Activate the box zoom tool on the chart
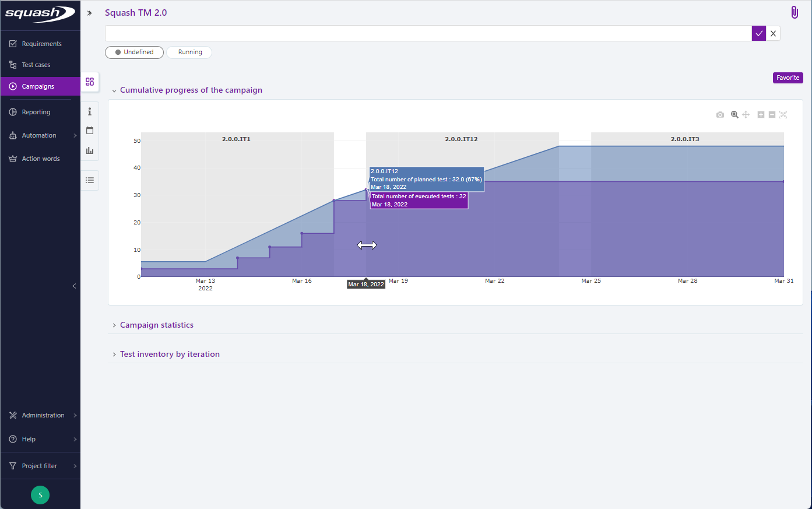The height and width of the screenshot is (509, 812). click(x=734, y=114)
